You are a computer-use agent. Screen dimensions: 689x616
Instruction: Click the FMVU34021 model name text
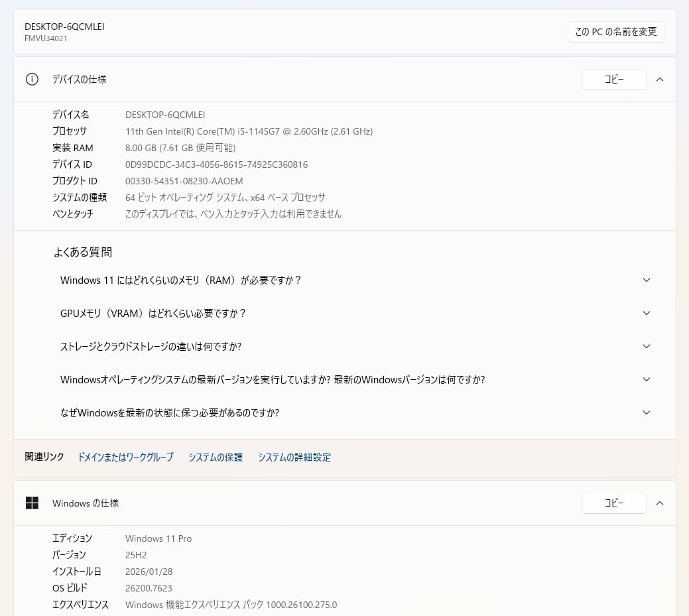pos(46,38)
